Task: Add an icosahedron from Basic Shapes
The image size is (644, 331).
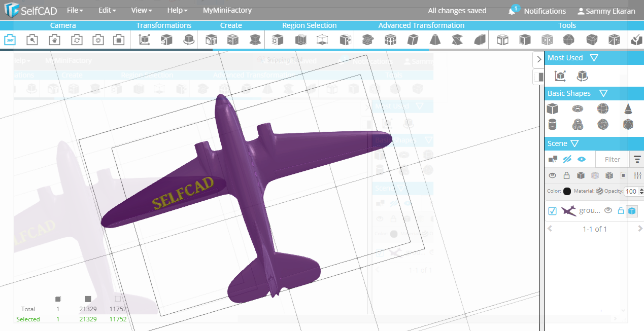Action: coord(628,124)
